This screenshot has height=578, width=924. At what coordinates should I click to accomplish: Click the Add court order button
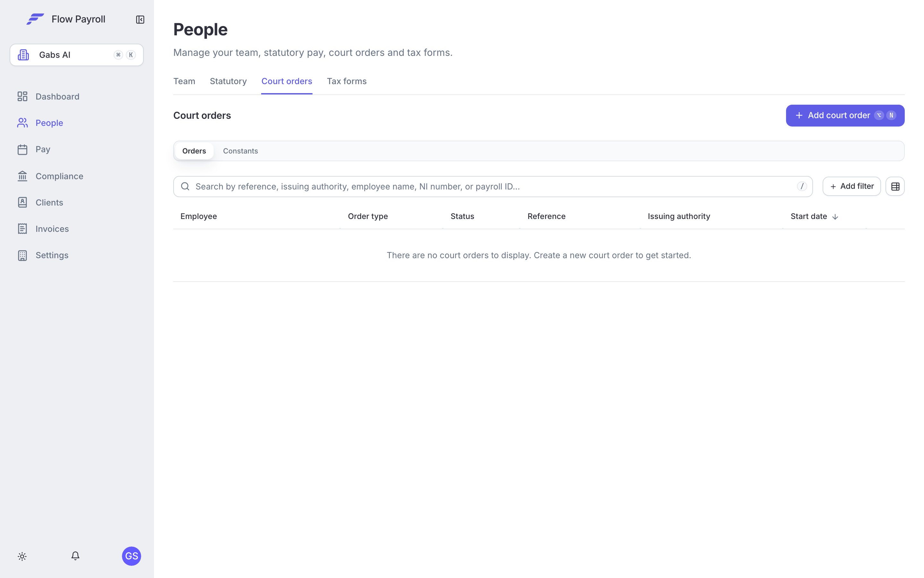point(845,116)
